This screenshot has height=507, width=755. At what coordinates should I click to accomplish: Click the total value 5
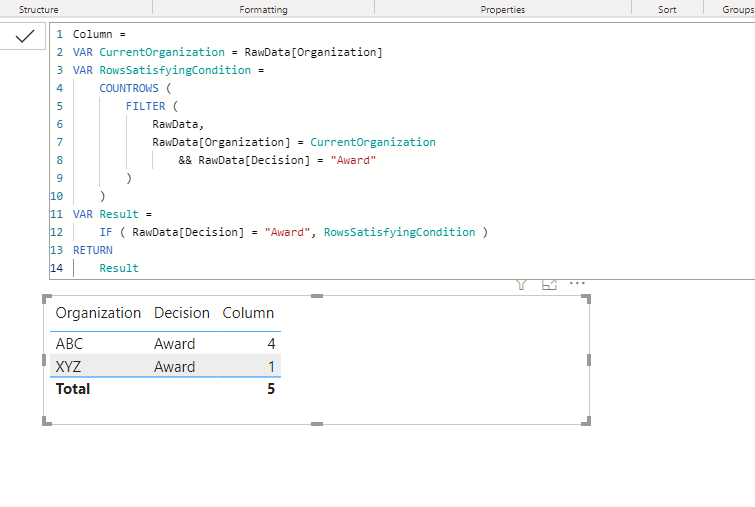point(271,389)
